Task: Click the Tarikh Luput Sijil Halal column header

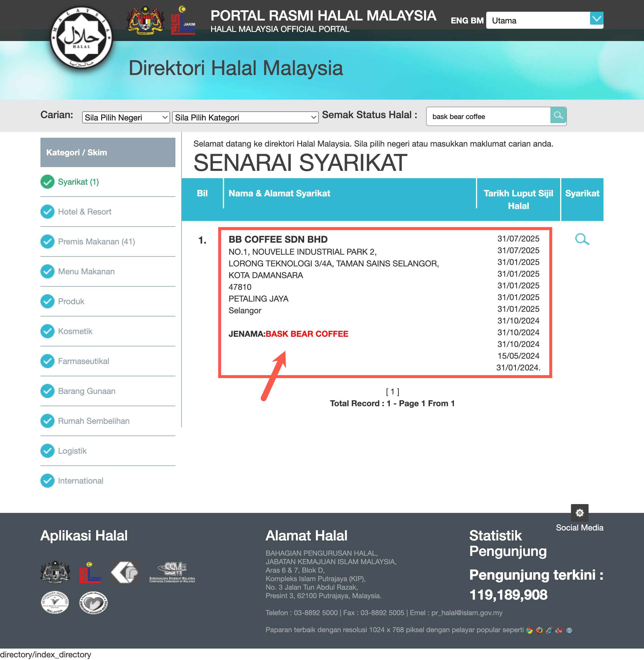Action: point(518,199)
